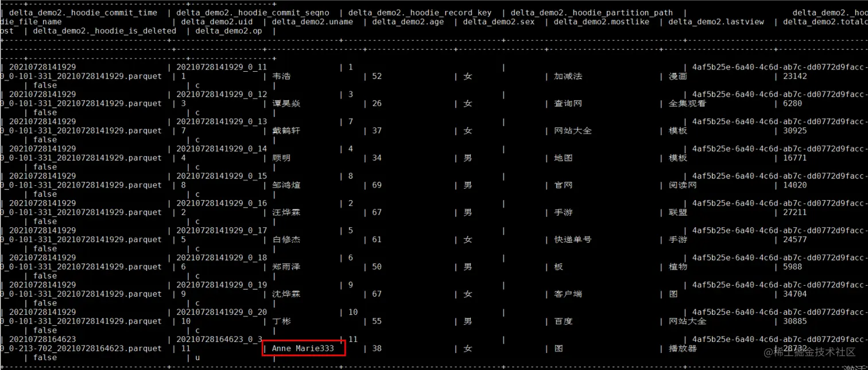Click total cost value 30885

(x=795, y=322)
